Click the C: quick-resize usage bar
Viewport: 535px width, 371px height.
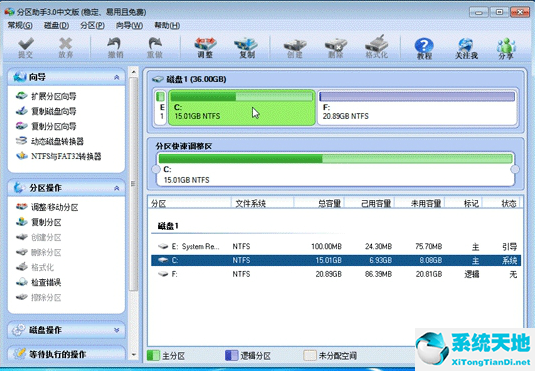point(335,159)
